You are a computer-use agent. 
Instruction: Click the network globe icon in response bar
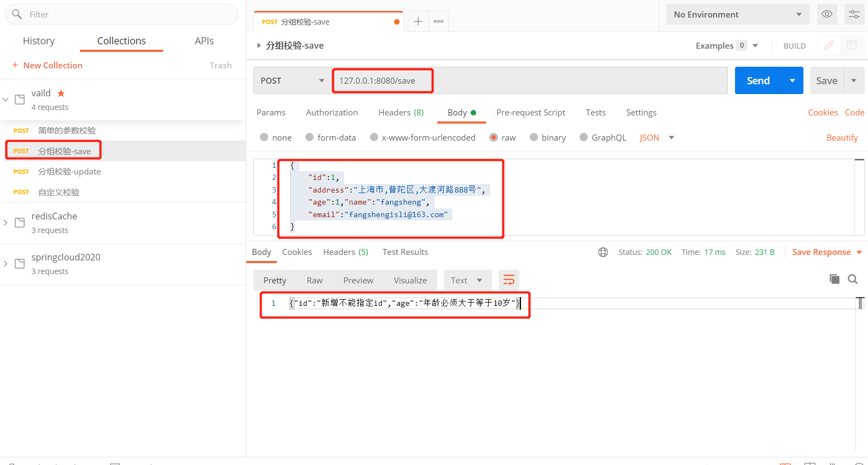click(x=603, y=252)
